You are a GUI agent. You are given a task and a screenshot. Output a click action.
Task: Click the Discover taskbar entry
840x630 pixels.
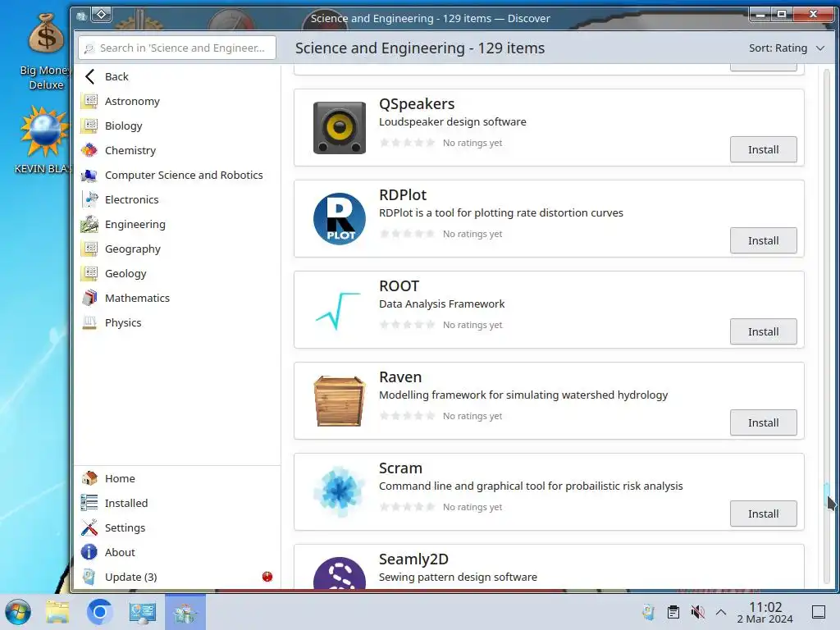185,612
